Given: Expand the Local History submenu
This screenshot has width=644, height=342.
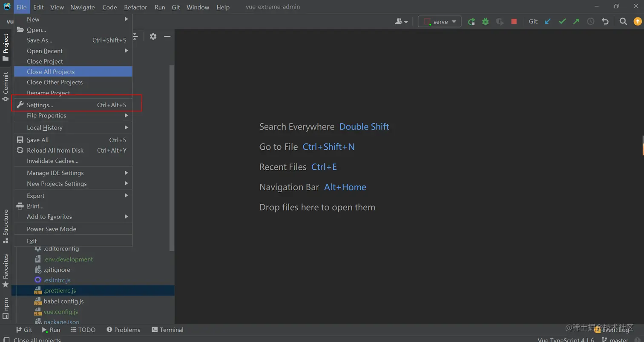Looking at the screenshot, I should point(73,127).
